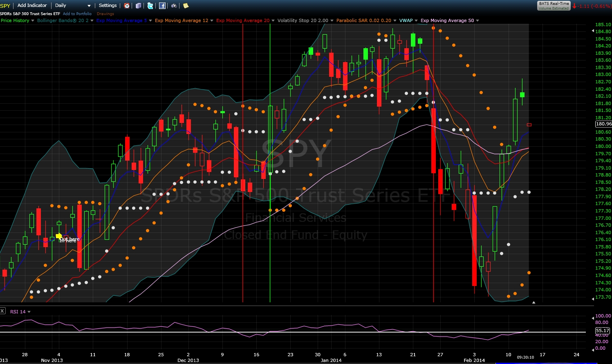Click the Jan 2014 time axis label
The height and width of the screenshot is (364, 612).
pos(331,360)
